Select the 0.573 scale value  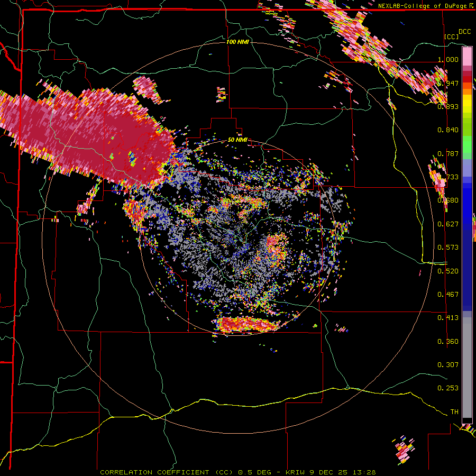pyautogui.click(x=448, y=248)
